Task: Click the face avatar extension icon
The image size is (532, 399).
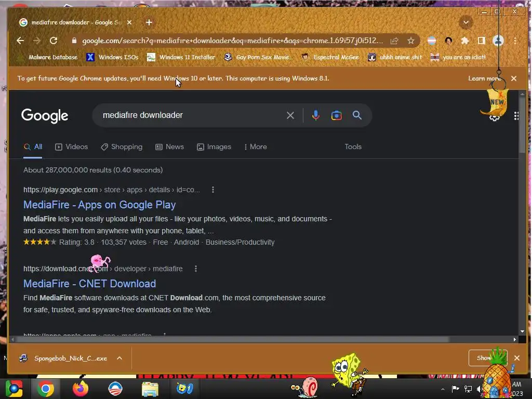Action: pos(448,41)
